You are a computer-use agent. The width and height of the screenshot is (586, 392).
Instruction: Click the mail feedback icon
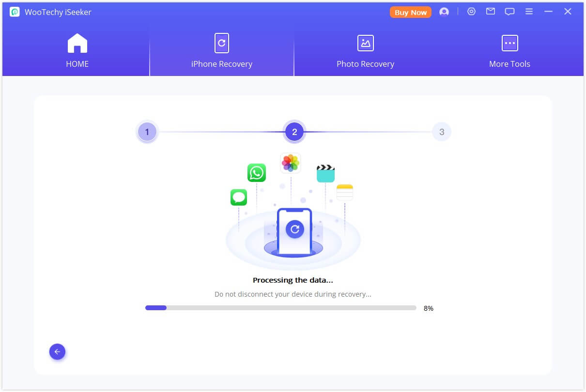(490, 11)
